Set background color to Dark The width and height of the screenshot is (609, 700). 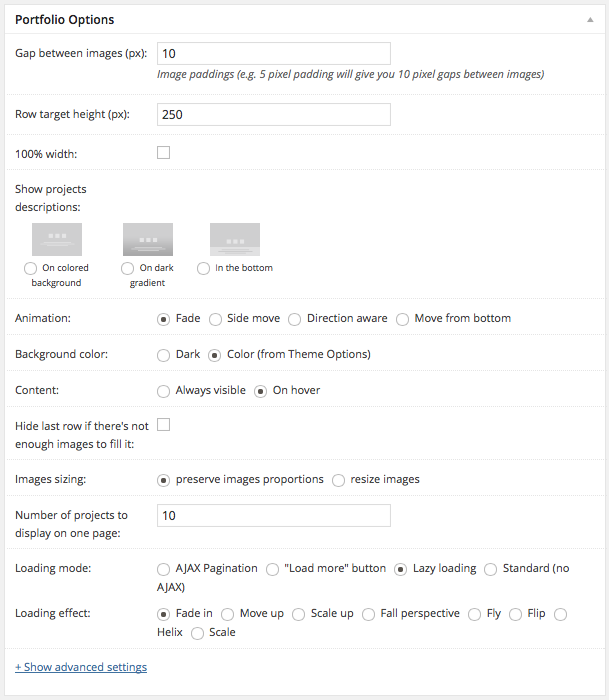(x=164, y=355)
